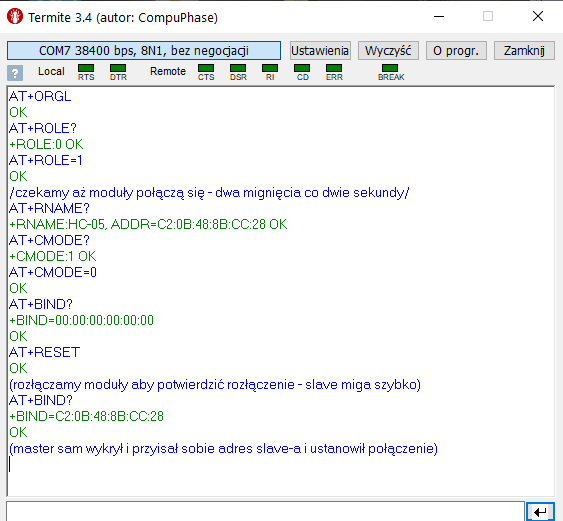Open Ustawienia settings

click(320, 51)
